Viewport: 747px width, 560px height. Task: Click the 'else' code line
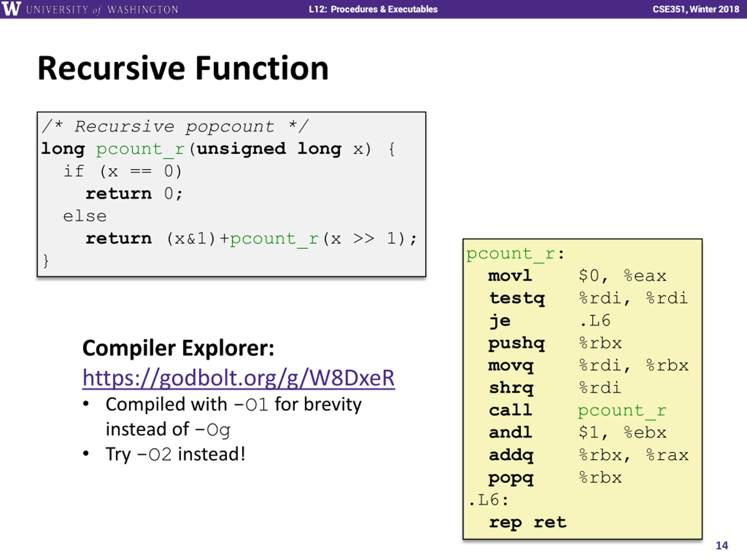[85, 216]
